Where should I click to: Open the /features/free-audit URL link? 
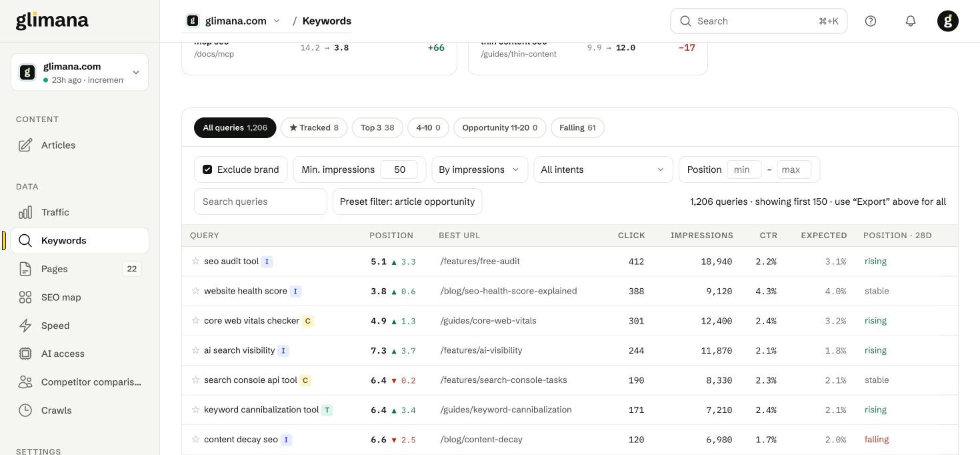(x=480, y=262)
